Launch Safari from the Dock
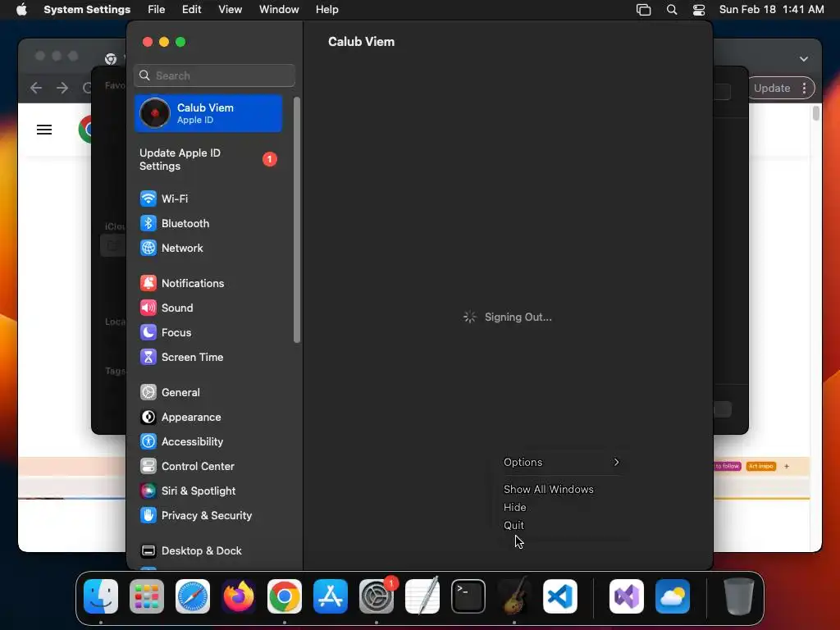Image resolution: width=840 pixels, height=630 pixels. 193,596
